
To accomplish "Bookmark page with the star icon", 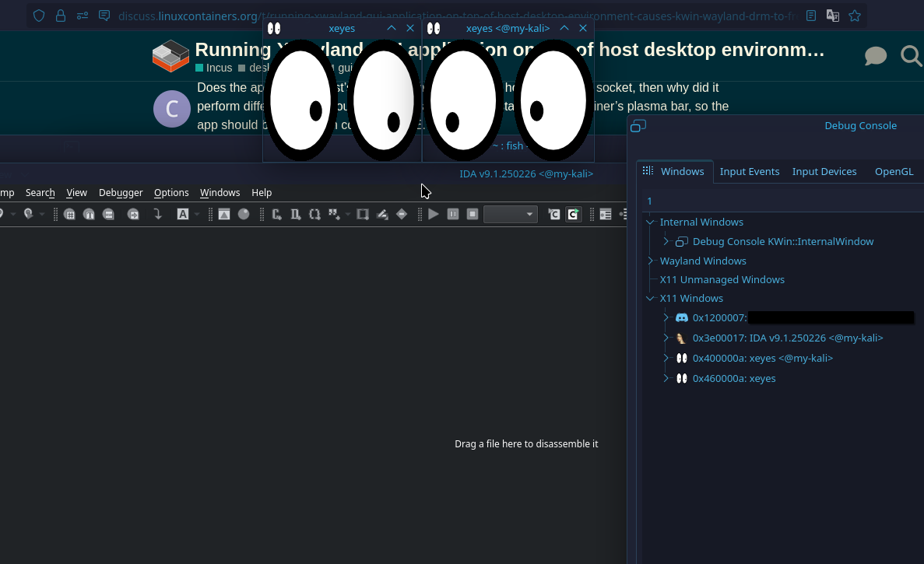I will click(x=855, y=16).
